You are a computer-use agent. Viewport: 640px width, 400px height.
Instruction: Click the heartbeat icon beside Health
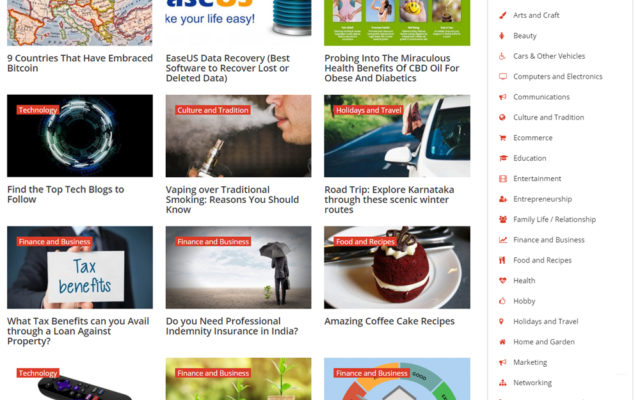(x=503, y=281)
